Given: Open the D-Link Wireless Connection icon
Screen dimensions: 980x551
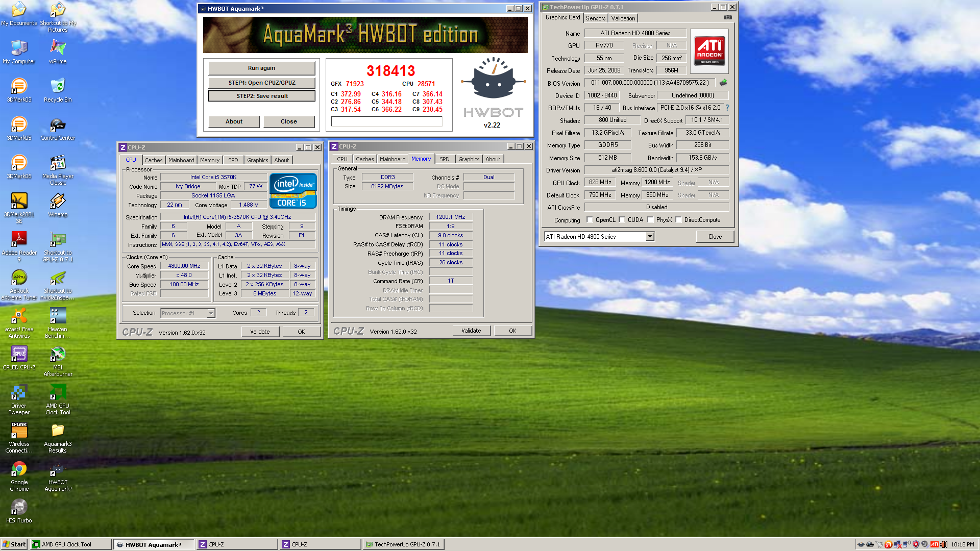Looking at the screenshot, I should 19,438.
